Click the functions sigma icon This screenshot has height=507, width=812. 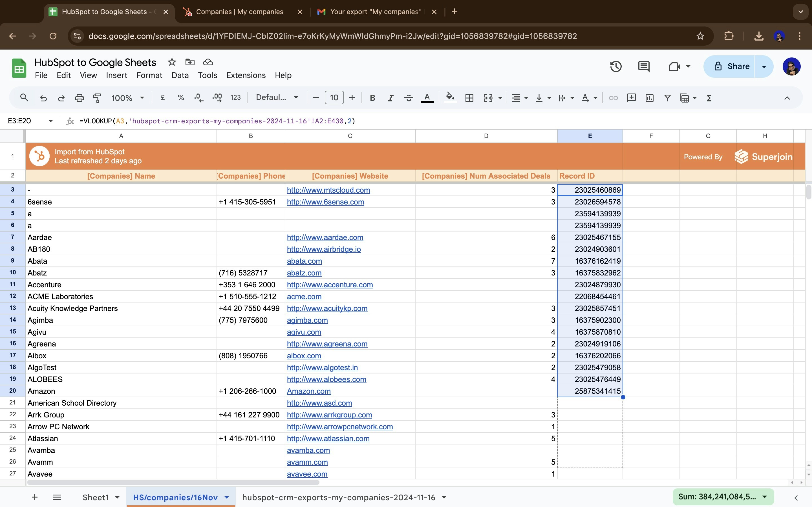click(709, 98)
